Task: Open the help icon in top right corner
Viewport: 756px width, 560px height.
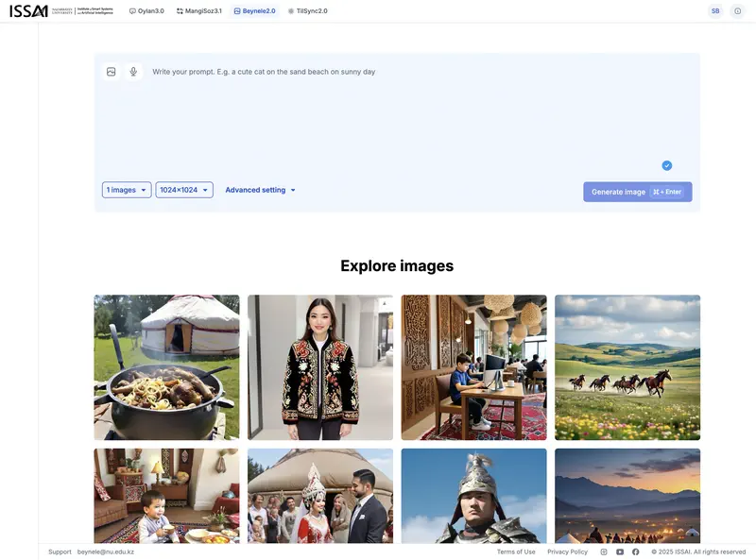Action: pyautogui.click(x=736, y=10)
